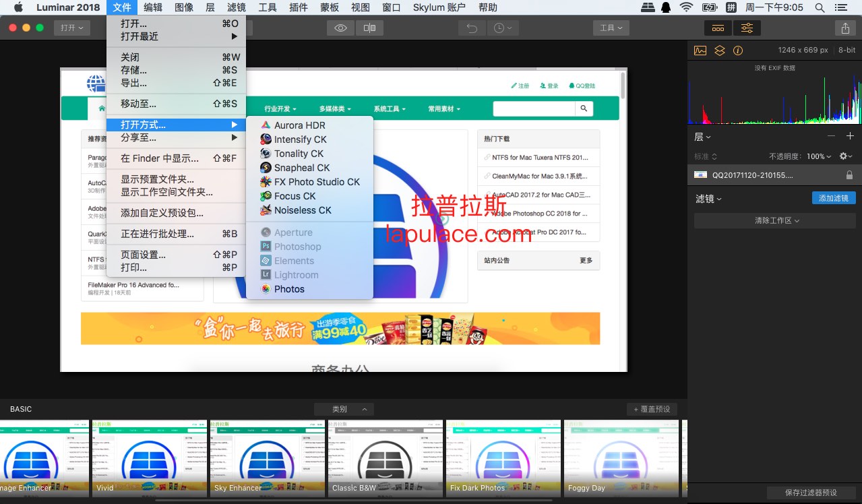This screenshot has width=862, height=504.
Task: Choose 正在进行批处理... menu item
Action: coord(176,234)
